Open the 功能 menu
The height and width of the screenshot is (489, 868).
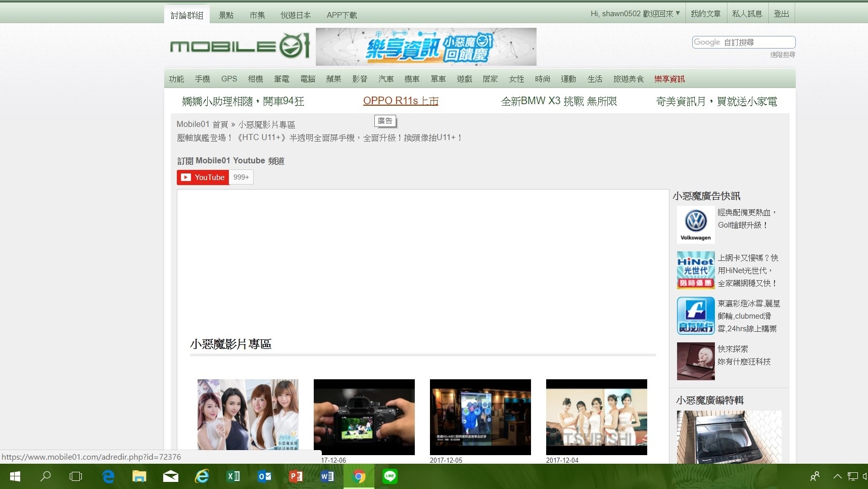pos(177,79)
